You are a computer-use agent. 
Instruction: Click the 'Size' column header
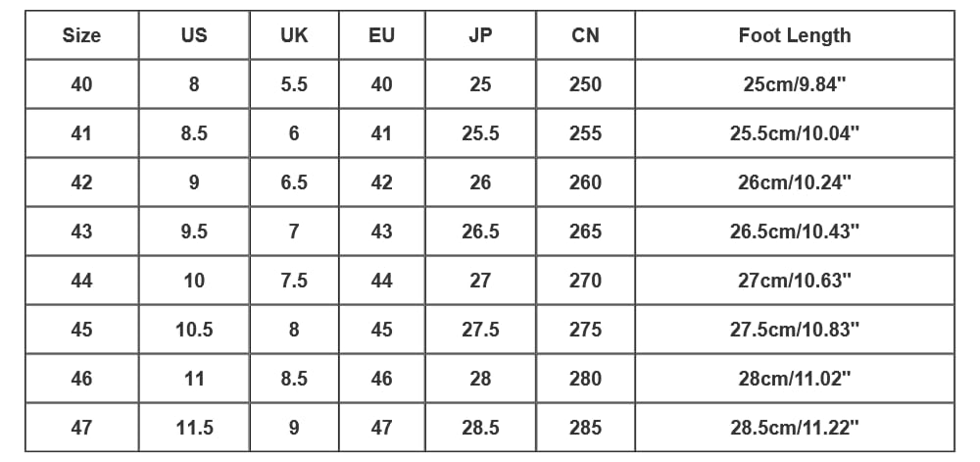tap(81, 36)
